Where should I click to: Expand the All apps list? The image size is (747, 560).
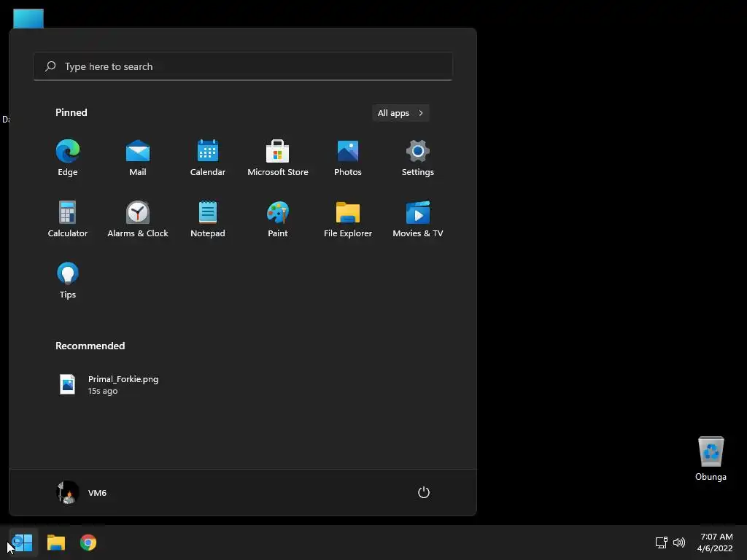coord(400,113)
